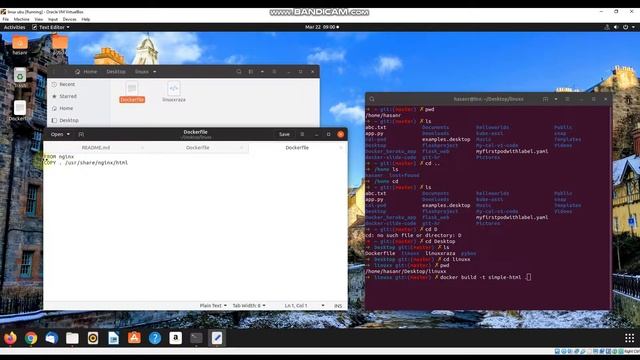The width and height of the screenshot is (640, 360).
Task: Open Starred in the Files sidebar
Action: (x=68, y=96)
